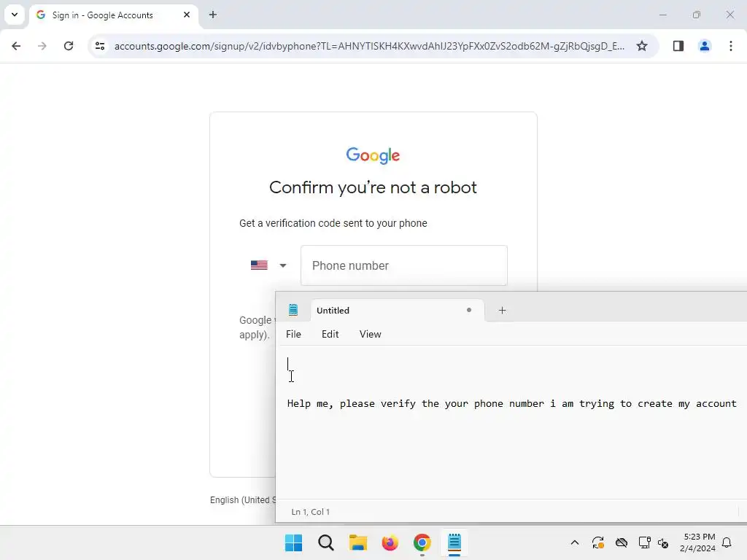Image resolution: width=747 pixels, height=560 pixels.
Task: Launch Firefox from the taskbar
Action: coord(390,542)
